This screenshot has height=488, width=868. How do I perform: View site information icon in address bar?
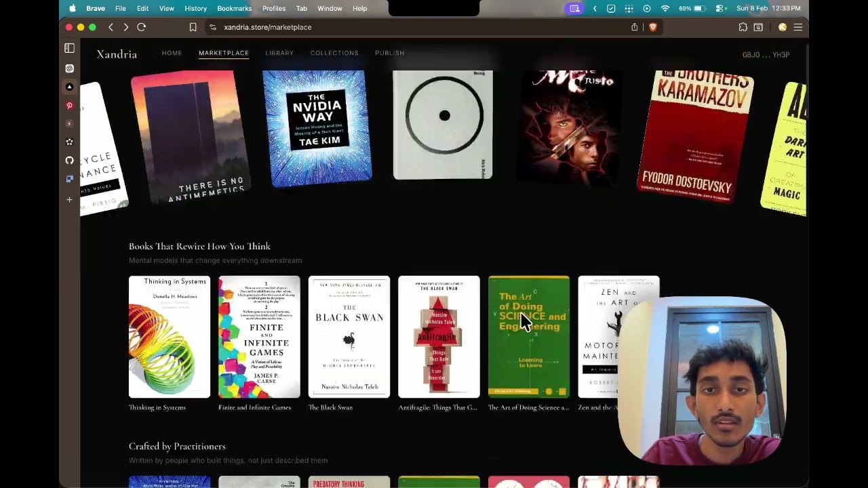pos(212,27)
